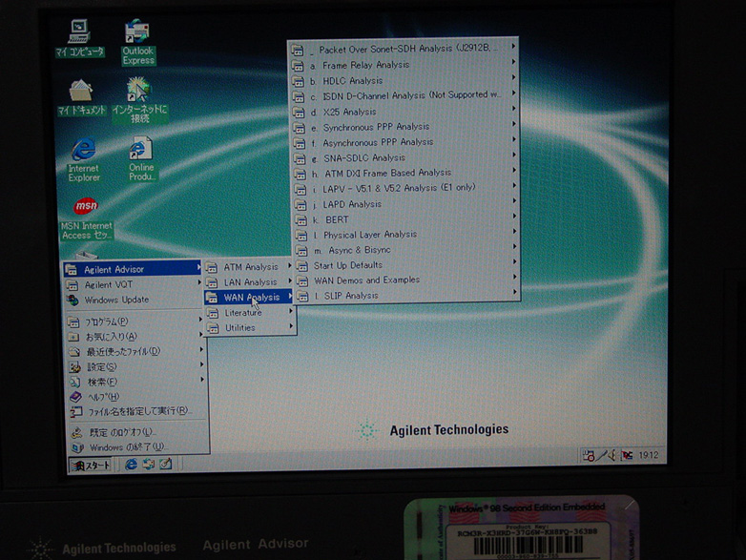Image resolution: width=746 pixels, height=560 pixels.
Task: Open the BERT menu entry
Action: tap(405, 219)
